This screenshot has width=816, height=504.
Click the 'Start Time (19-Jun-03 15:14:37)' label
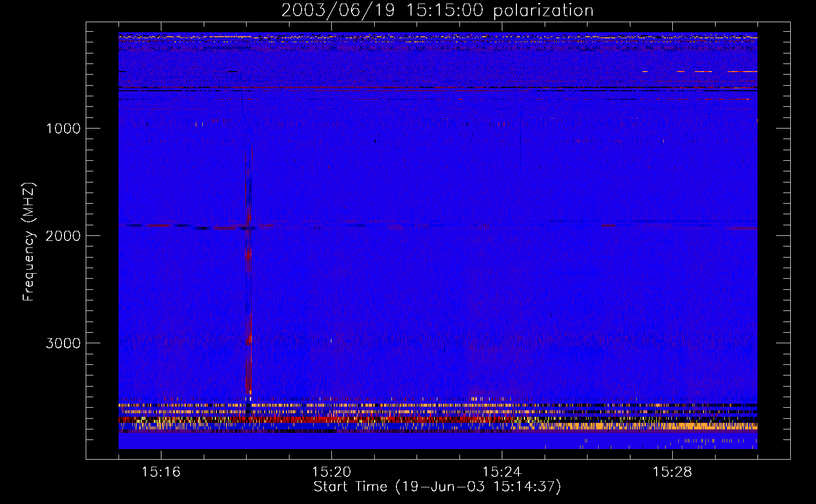click(437, 487)
